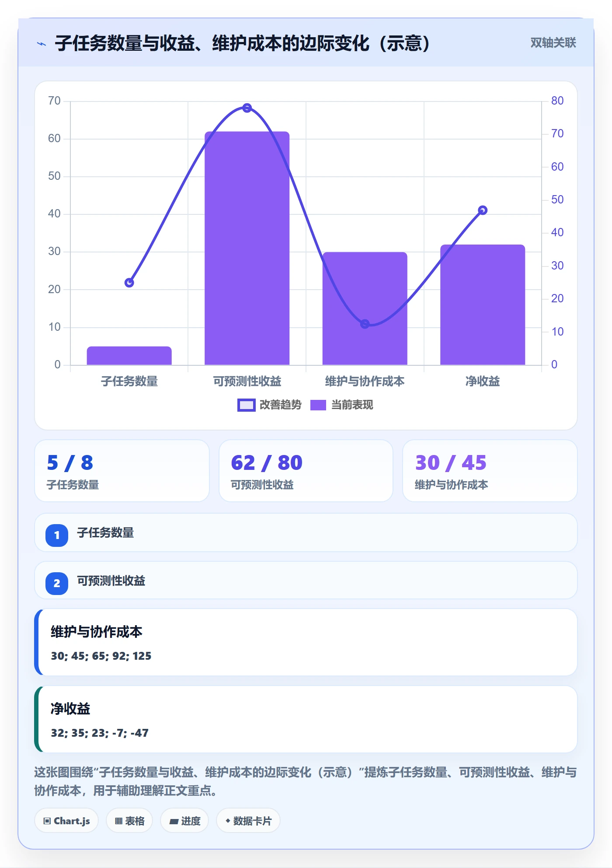Image resolution: width=612 pixels, height=868 pixels.
Task: Toggle the 改善趋势 legend swatch
Action: point(246,405)
